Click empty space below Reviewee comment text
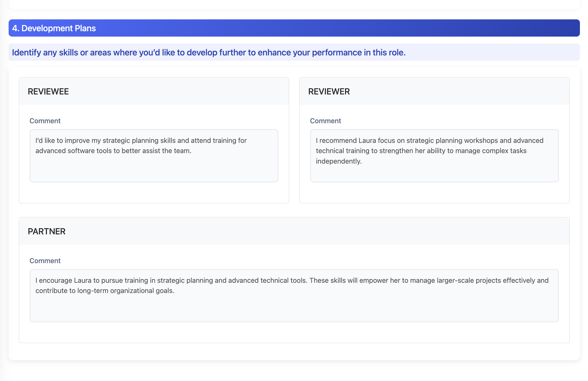This screenshot has width=588, height=381. click(154, 170)
